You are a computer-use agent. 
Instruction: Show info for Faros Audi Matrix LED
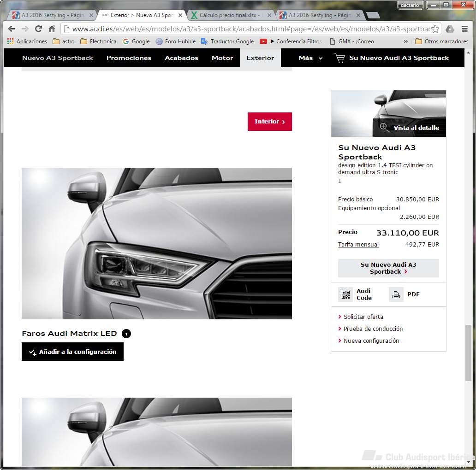point(126,334)
